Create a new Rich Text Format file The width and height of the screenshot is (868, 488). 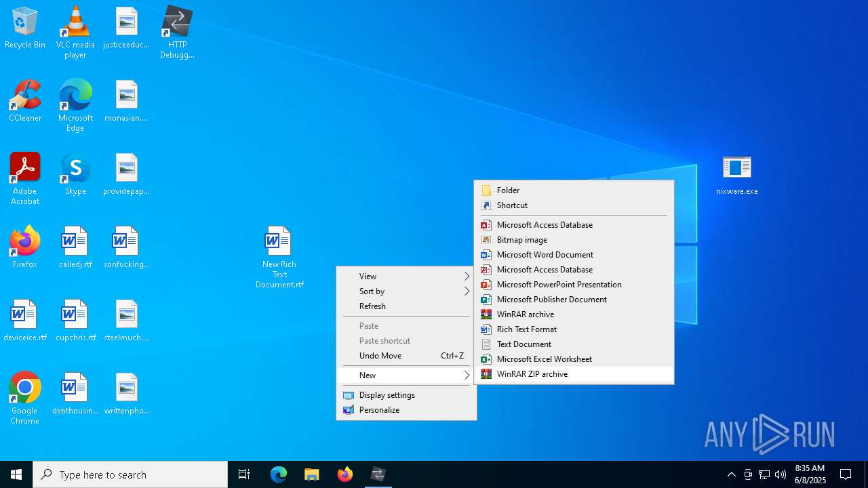(574, 329)
